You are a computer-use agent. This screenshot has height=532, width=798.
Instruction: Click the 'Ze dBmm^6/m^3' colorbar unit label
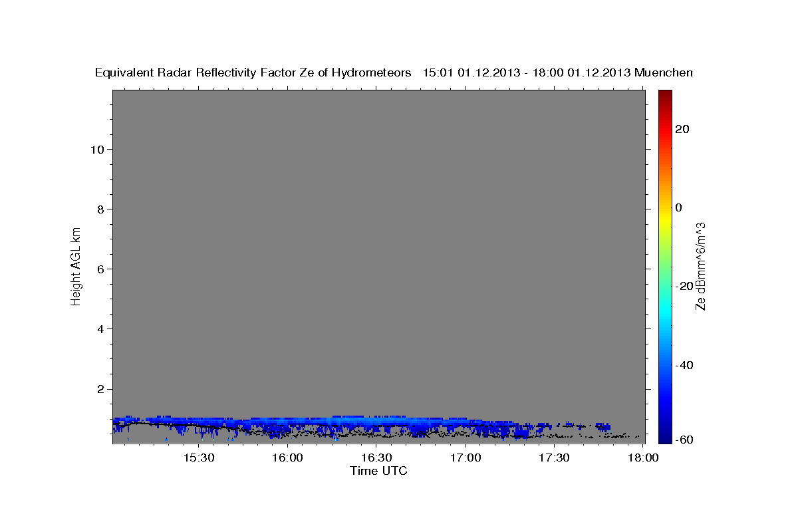coord(700,266)
